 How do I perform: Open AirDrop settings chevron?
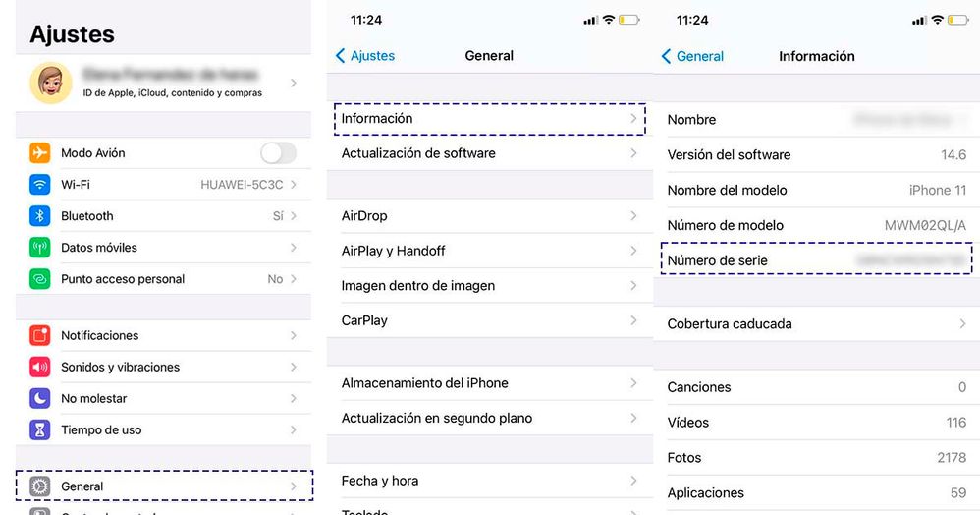(633, 216)
